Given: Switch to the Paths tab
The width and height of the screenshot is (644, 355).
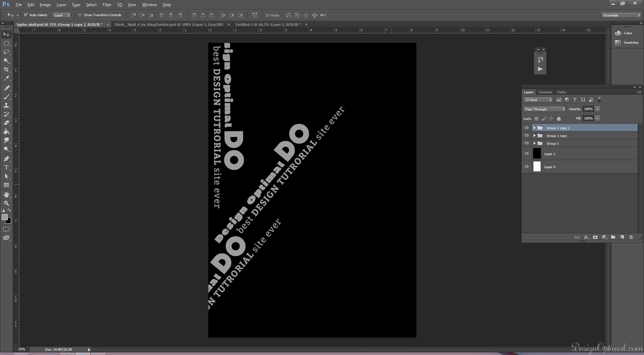Looking at the screenshot, I should click(561, 92).
